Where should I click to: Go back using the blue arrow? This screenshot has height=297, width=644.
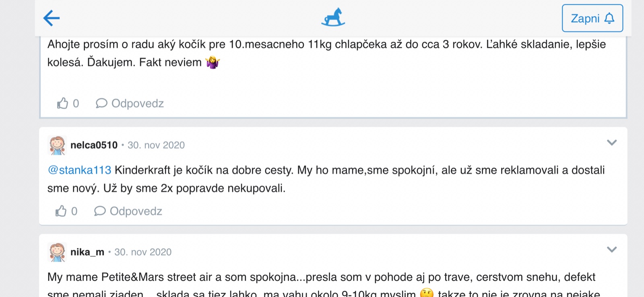point(52,18)
